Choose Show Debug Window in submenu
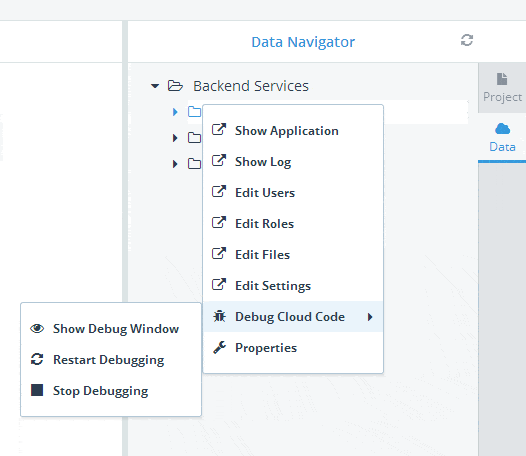This screenshot has height=456, width=526. [x=111, y=328]
